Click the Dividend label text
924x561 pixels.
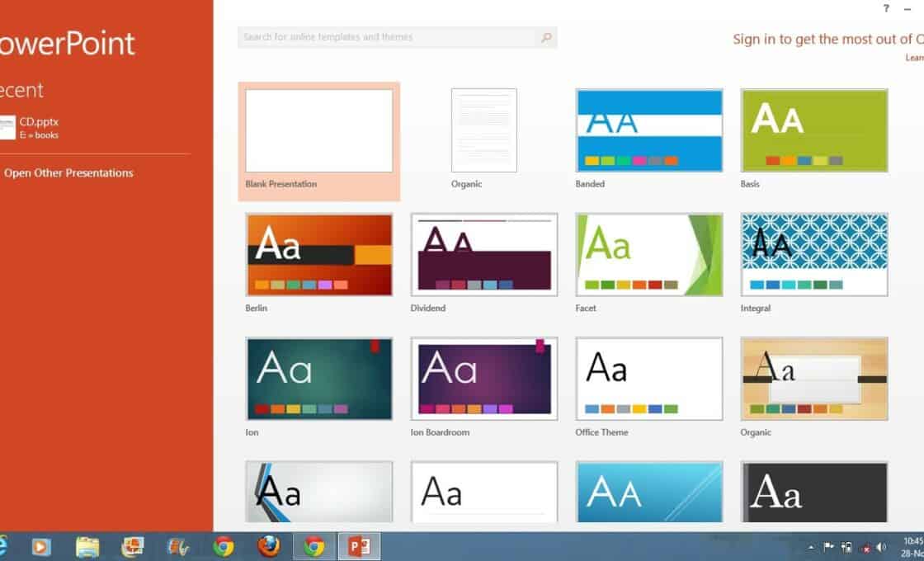pos(428,309)
